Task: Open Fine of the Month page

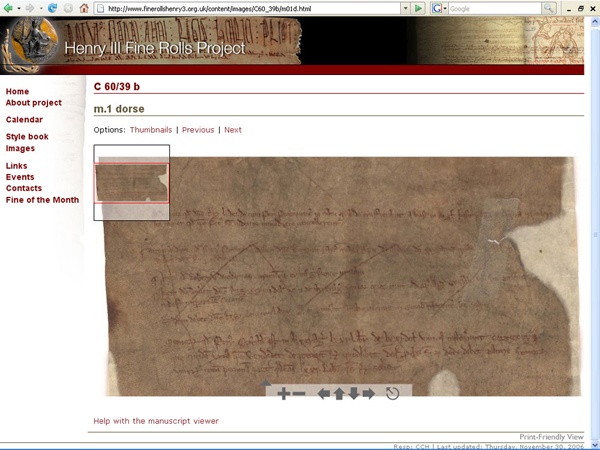Action: (42, 200)
